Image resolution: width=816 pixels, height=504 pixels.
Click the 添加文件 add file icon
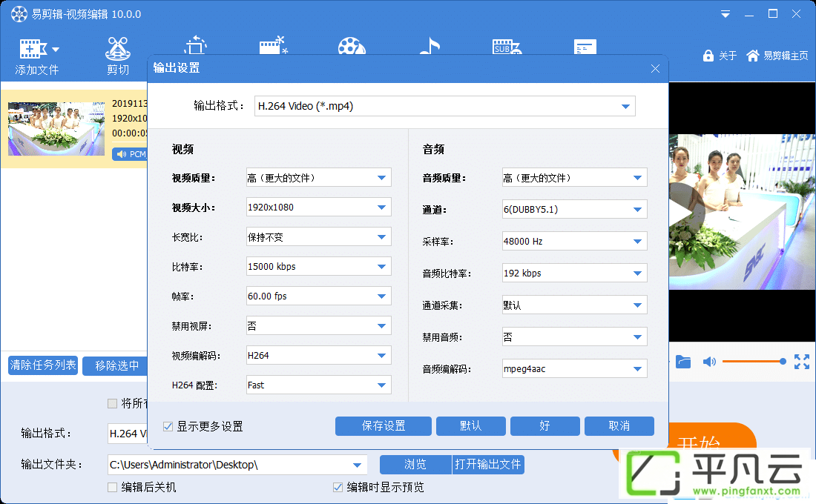(x=33, y=49)
